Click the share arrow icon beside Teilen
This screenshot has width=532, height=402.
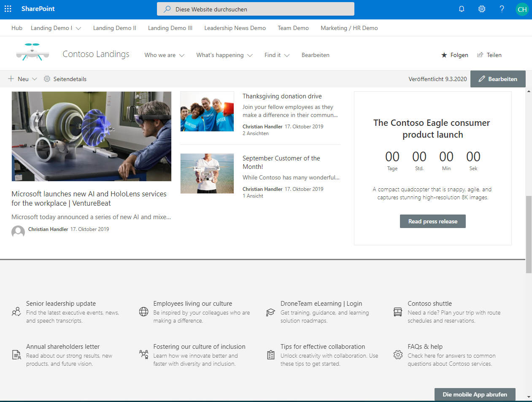pos(480,55)
